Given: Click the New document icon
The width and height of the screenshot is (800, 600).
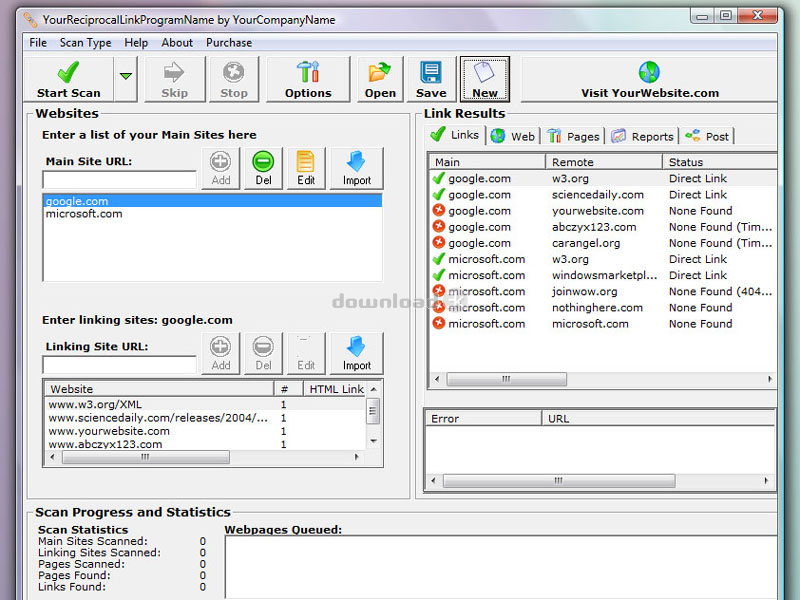Looking at the screenshot, I should point(484,79).
